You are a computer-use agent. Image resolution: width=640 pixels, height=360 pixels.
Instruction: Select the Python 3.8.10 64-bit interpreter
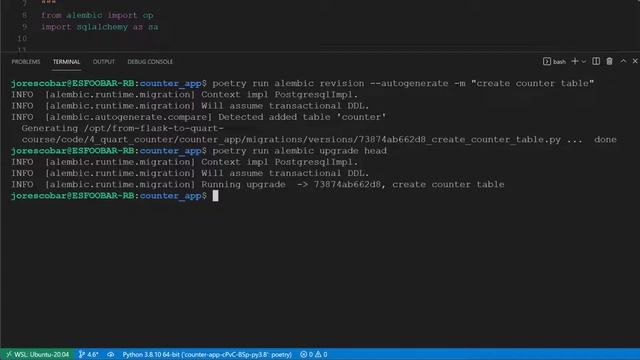(207, 354)
